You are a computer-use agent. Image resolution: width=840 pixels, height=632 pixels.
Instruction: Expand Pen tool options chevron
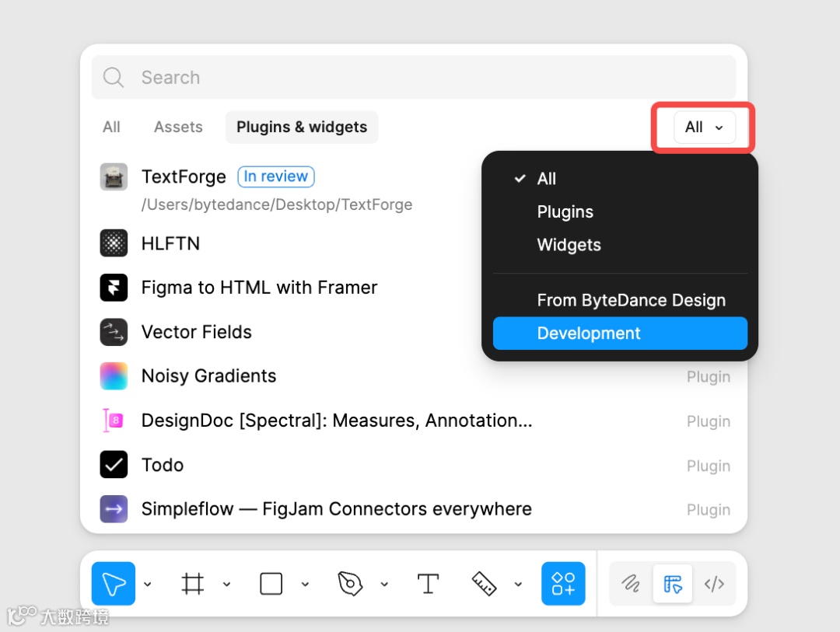tap(384, 585)
